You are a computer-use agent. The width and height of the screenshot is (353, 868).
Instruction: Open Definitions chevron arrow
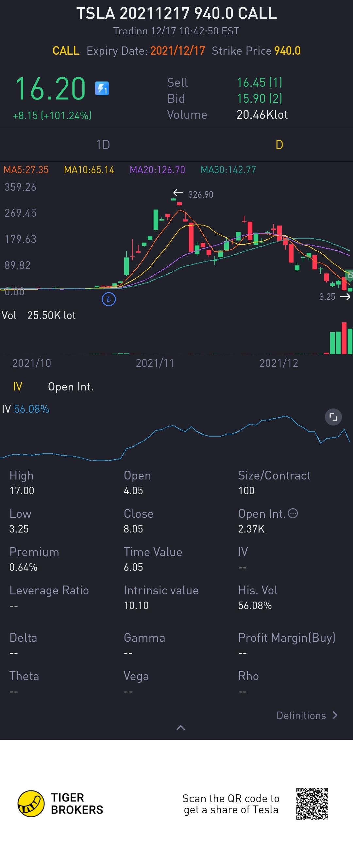click(x=335, y=715)
